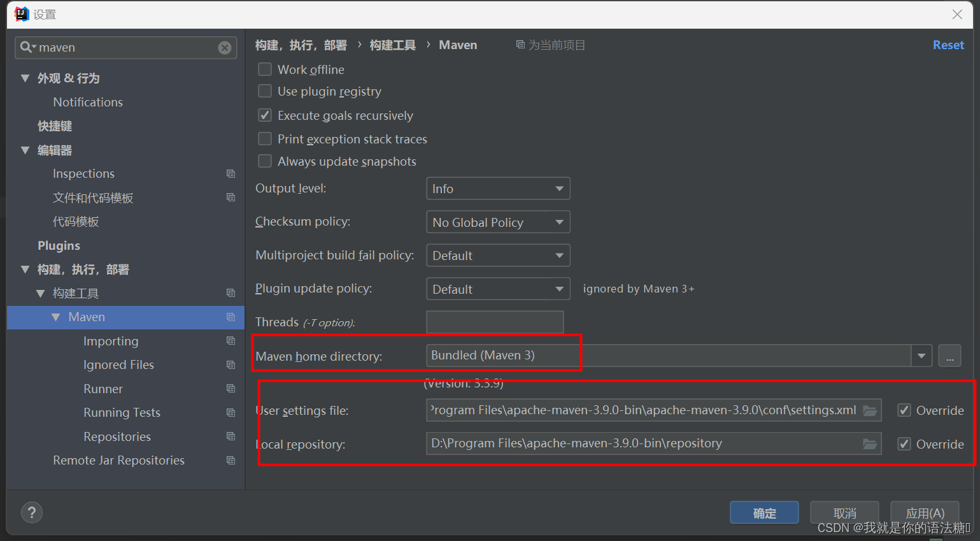The height and width of the screenshot is (541, 980).
Task: Open Plugin update policy dropdown
Action: (x=498, y=289)
